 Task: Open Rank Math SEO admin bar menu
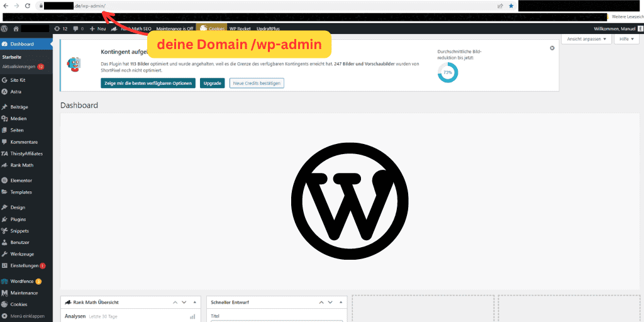click(131, 29)
